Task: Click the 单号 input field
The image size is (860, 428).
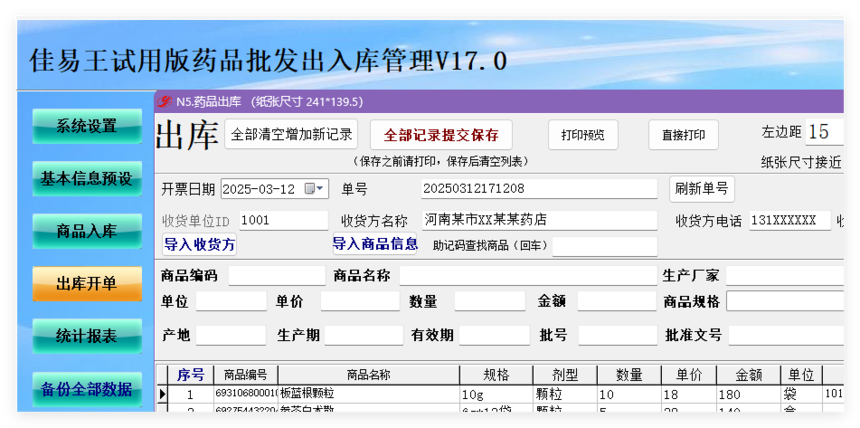Action: [x=539, y=189]
